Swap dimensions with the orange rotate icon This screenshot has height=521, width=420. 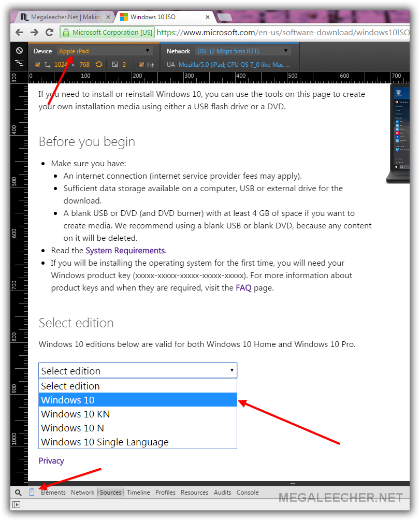[x=99, y=64]
